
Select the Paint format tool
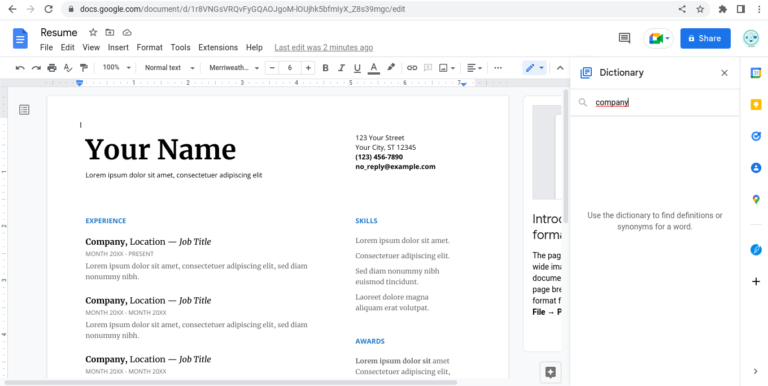point(84,68)
